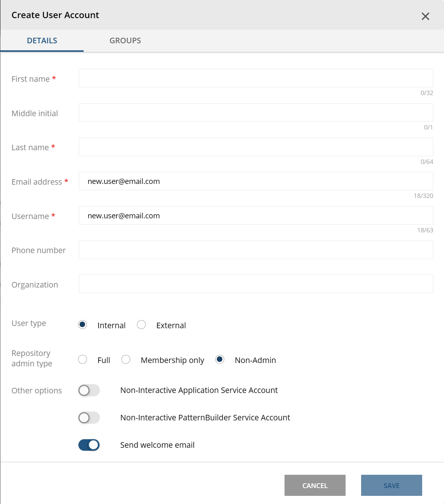
Task: Select Full repository admin type
Action: pyautogui.click(x=83, y=359)
